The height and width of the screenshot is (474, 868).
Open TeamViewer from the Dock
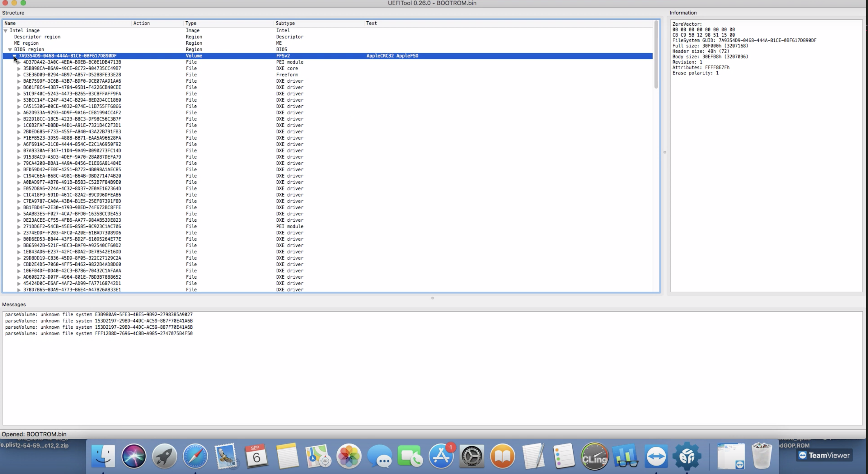[x=656, y=456]
